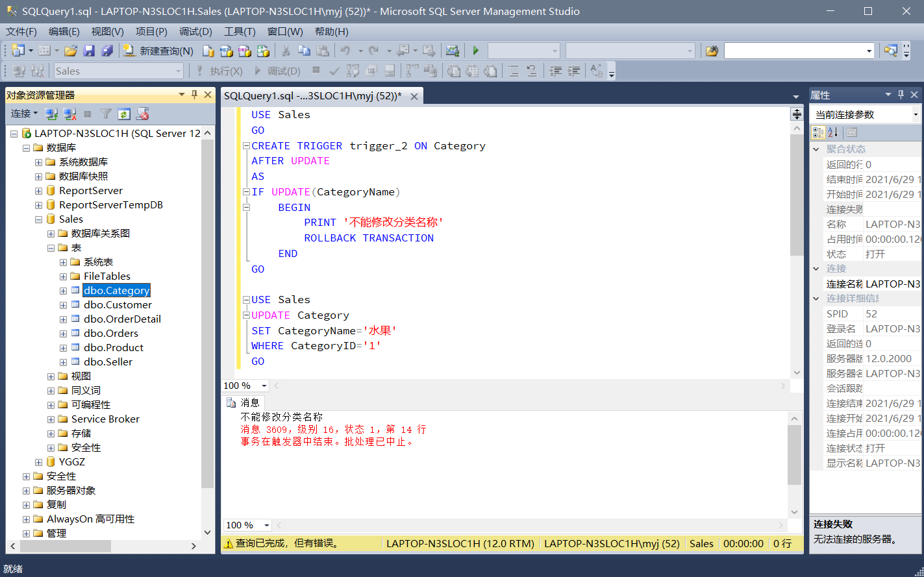Refresh Object Explorer with the refresh icon

click(124, 114)
